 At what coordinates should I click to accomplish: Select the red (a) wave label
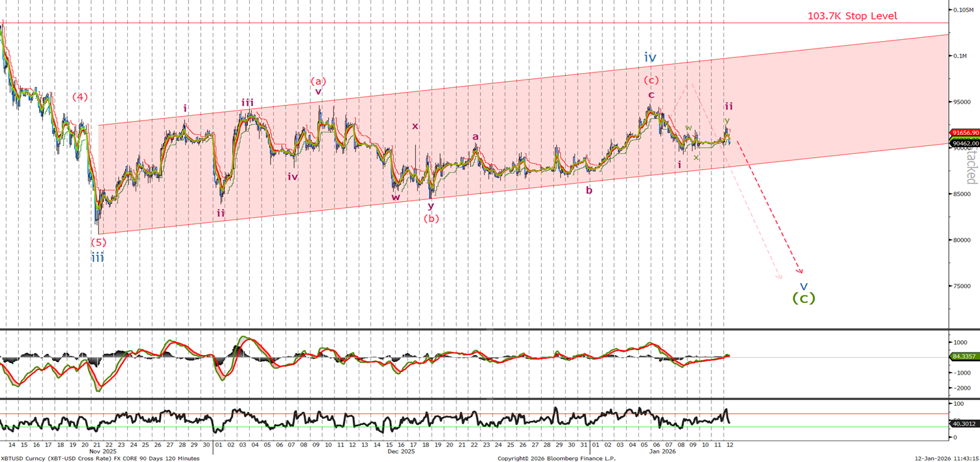pos(318,81)
